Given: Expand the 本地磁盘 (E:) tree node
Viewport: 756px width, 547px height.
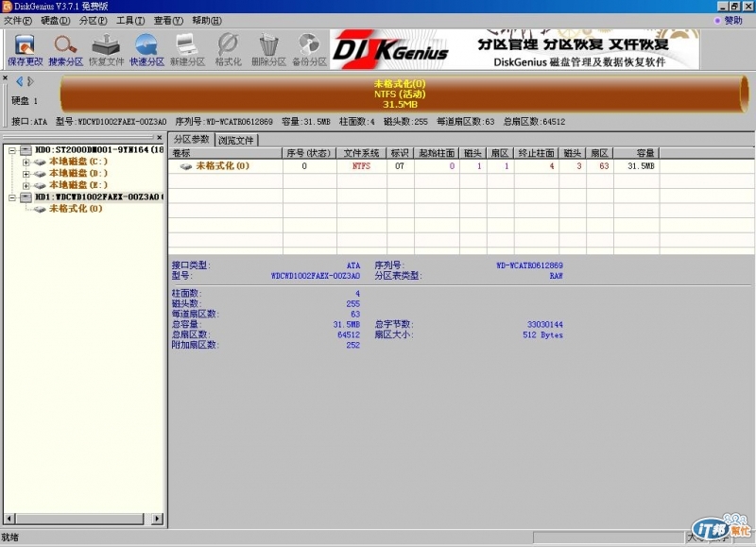Looking at the screenshot, I should 26,185.
